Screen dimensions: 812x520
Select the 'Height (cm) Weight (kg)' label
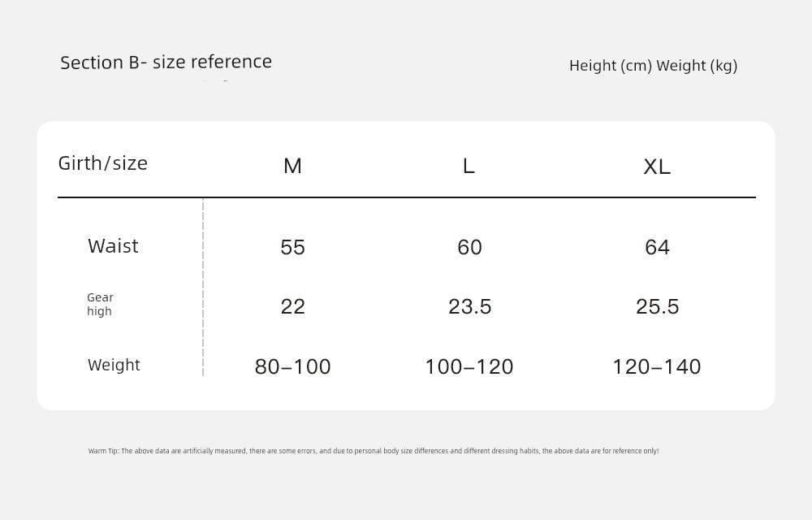pyautogui.click(x=653, y=67)
